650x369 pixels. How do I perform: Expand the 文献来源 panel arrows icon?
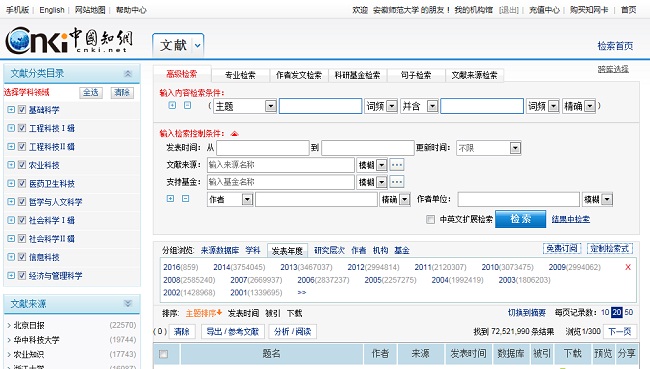(x=128, y=303)
